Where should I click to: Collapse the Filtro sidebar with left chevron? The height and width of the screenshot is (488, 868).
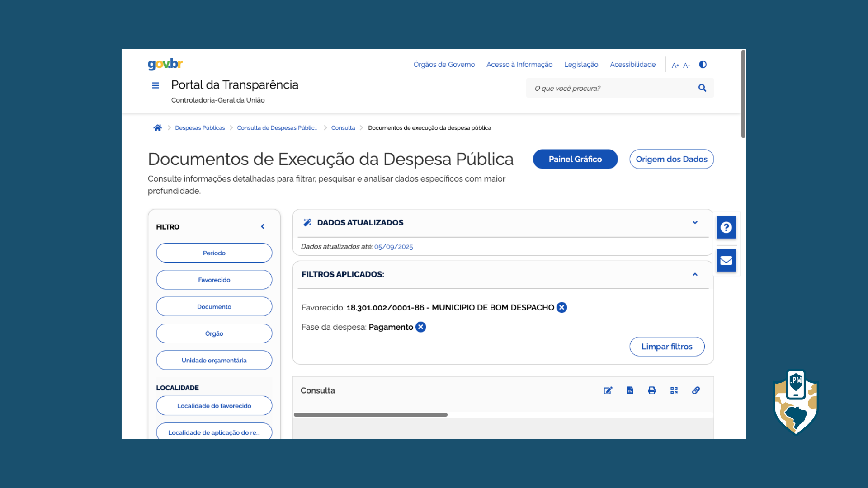click(263, 226)
